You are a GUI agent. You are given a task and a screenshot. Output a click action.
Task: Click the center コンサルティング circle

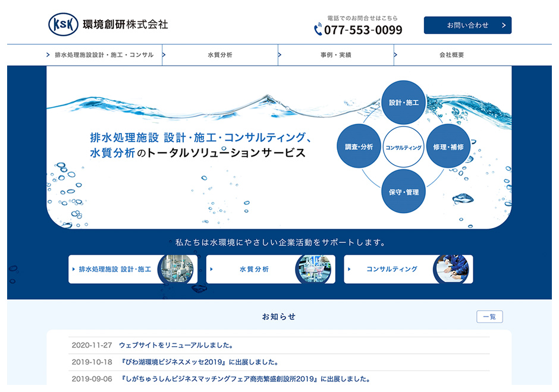point(404,147)
